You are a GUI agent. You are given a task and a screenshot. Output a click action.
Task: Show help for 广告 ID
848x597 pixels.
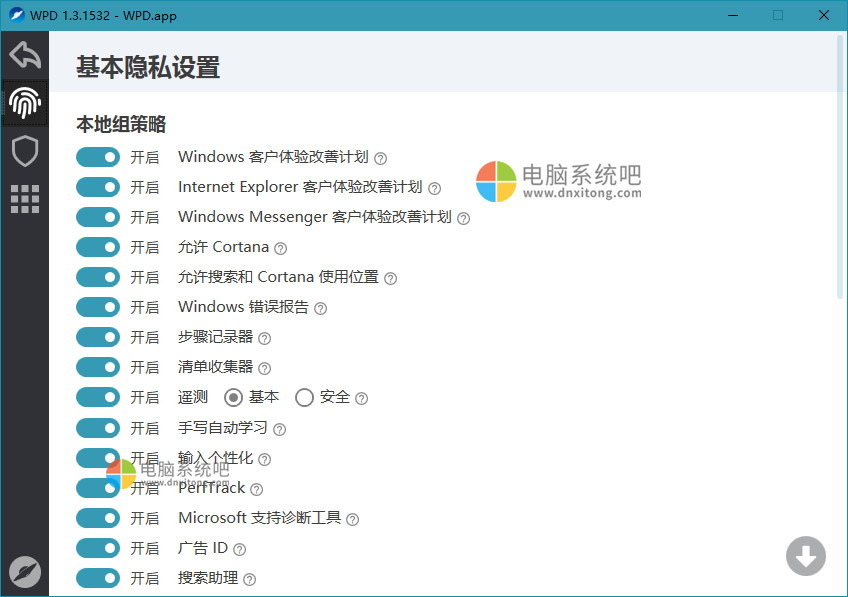tap(240, 549)
